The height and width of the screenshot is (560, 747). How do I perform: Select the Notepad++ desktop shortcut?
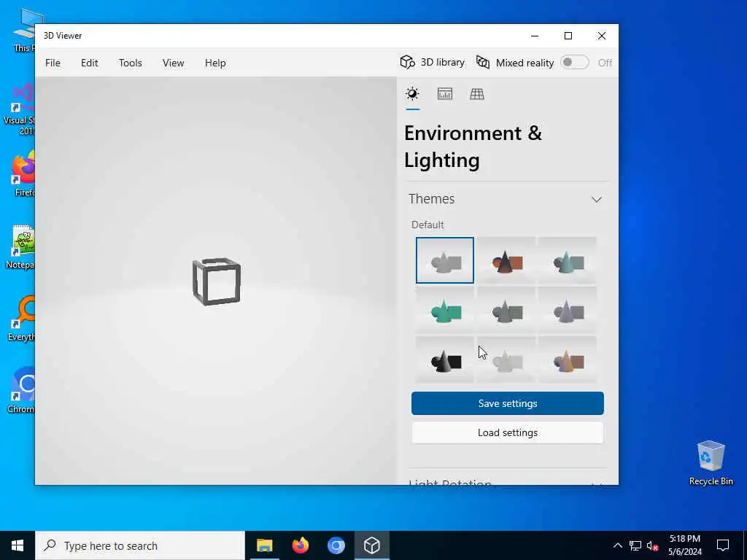tap(21, 248)
